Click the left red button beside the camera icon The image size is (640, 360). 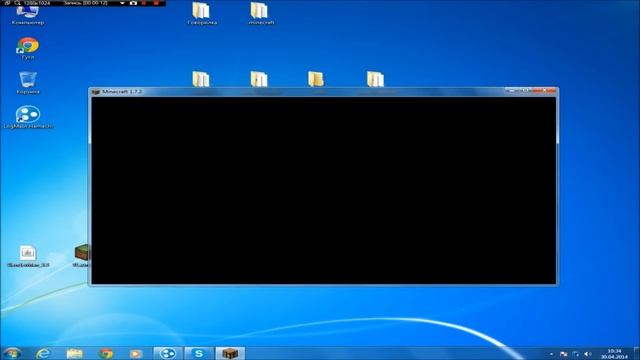pos(144,3)
